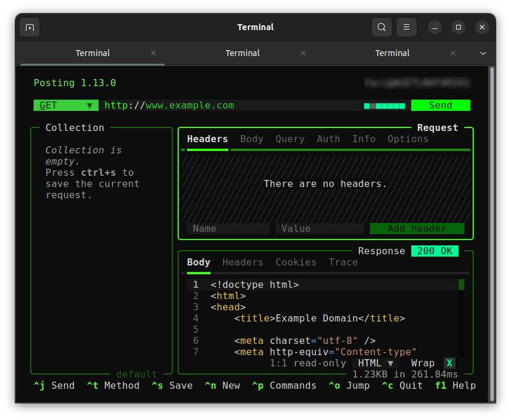Click the header Value input field
Viewport: 511px width, 420px height.
(319, 229)
